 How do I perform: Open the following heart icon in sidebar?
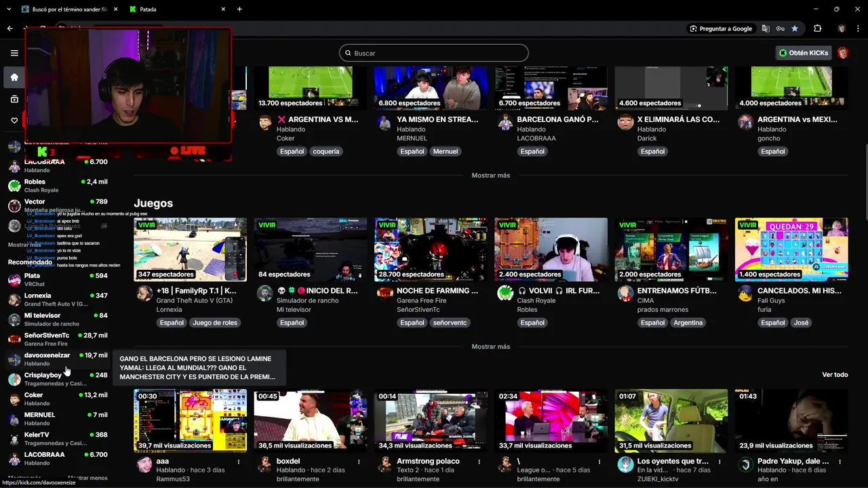14,121
